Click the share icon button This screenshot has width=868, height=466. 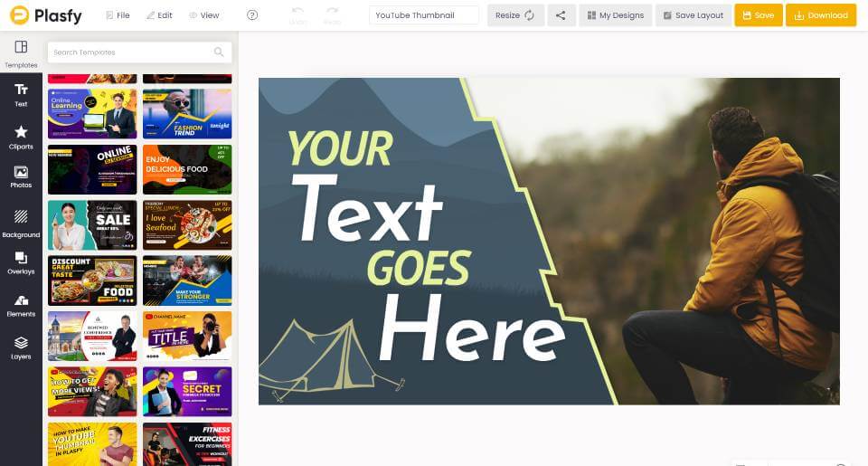coord(561,15)
